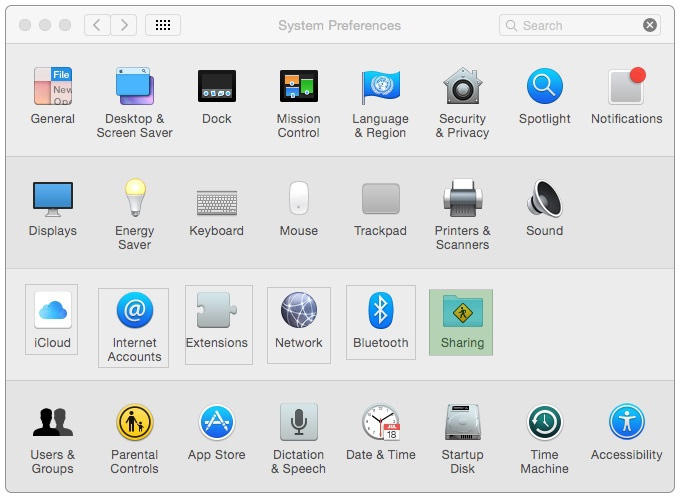Open the Notifications pane
The height and width of the screenshot is (498, 680).
(x=627, y=96)
